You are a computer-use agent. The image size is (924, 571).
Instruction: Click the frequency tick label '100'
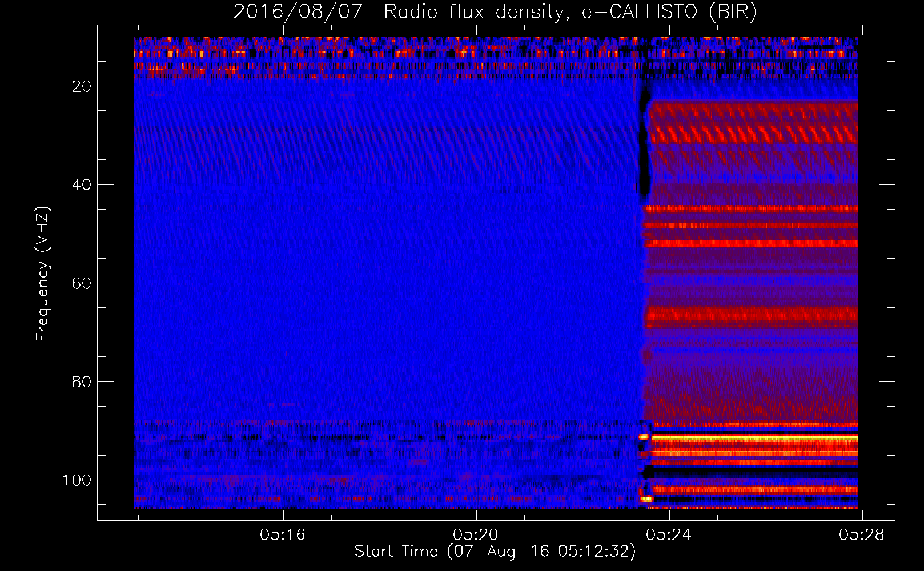77,480
